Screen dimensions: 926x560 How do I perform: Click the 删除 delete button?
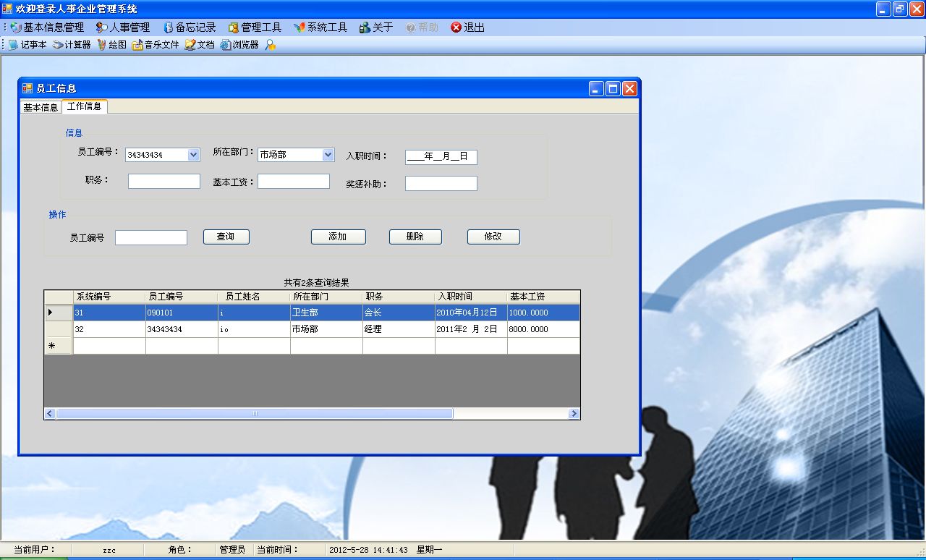[415, 237]
